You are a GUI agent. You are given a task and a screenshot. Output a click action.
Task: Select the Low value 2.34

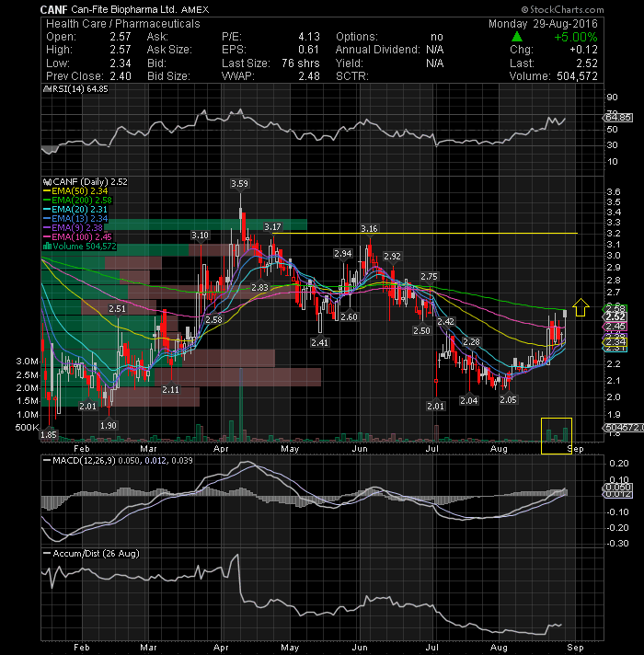[121, 63]
